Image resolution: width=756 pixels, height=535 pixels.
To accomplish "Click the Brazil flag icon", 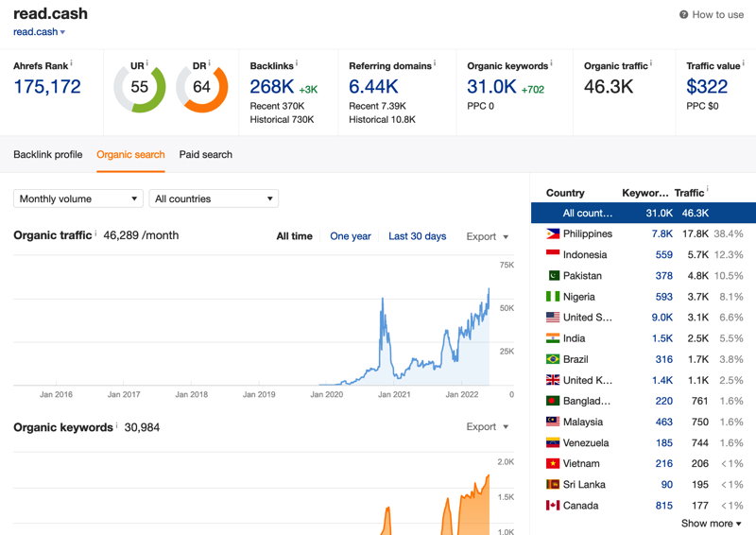I will coord(553,359).
